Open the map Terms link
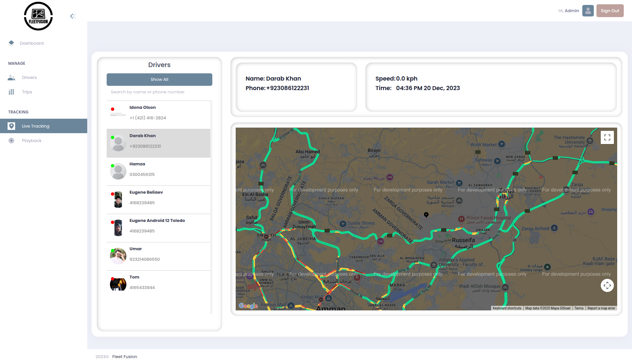 [x=579, y=308]
